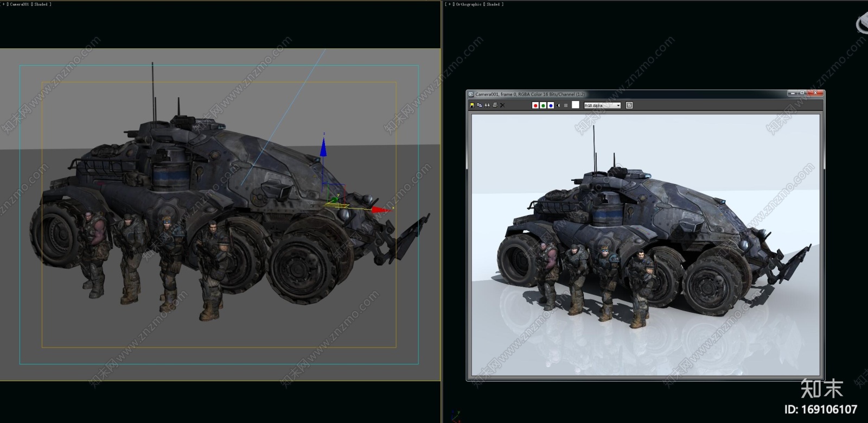Show the alpha channel
This screenshot has width=868, height=423.
[x=558, y=105]
